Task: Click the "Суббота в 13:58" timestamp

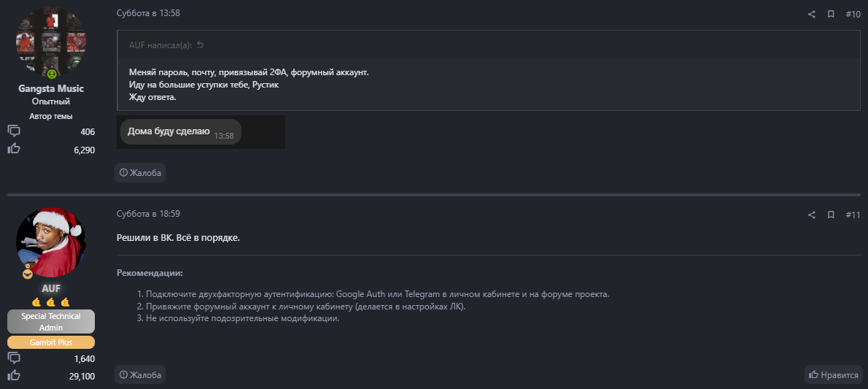Action: coord(148,13)
